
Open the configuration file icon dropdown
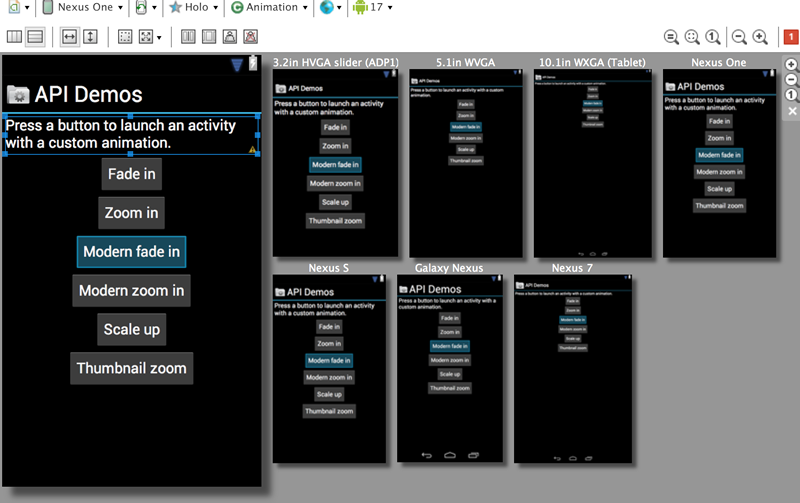click(18, 7)
